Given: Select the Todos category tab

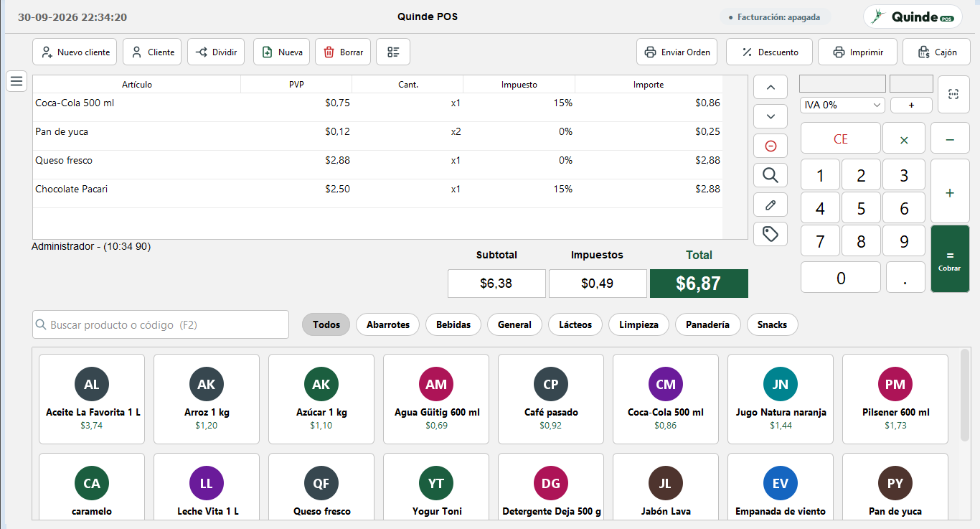Looking at the screenshot, I should click(326, 324).
